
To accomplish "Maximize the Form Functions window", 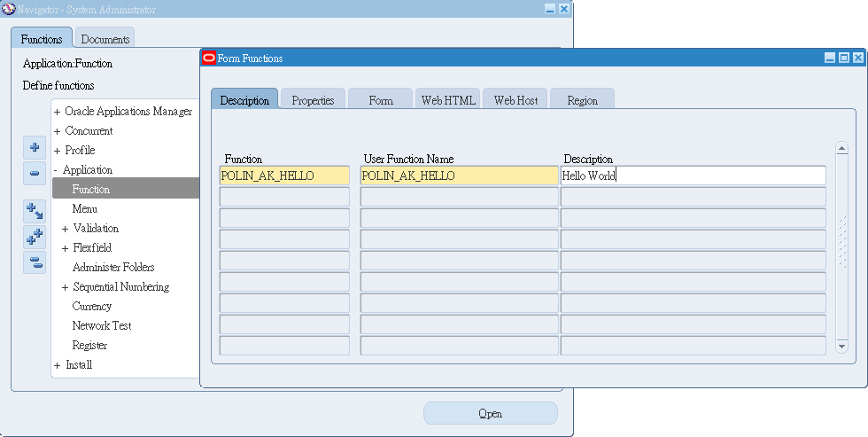I will pos(843,58).
